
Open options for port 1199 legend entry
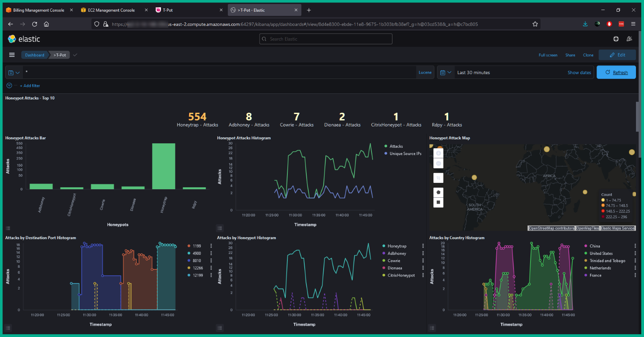coord(211,246)
